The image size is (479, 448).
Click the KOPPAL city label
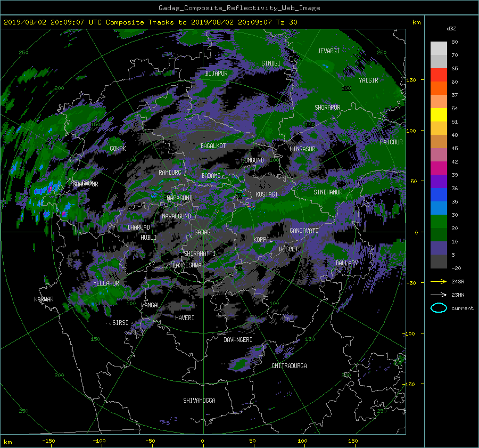(x=263, y=240)
